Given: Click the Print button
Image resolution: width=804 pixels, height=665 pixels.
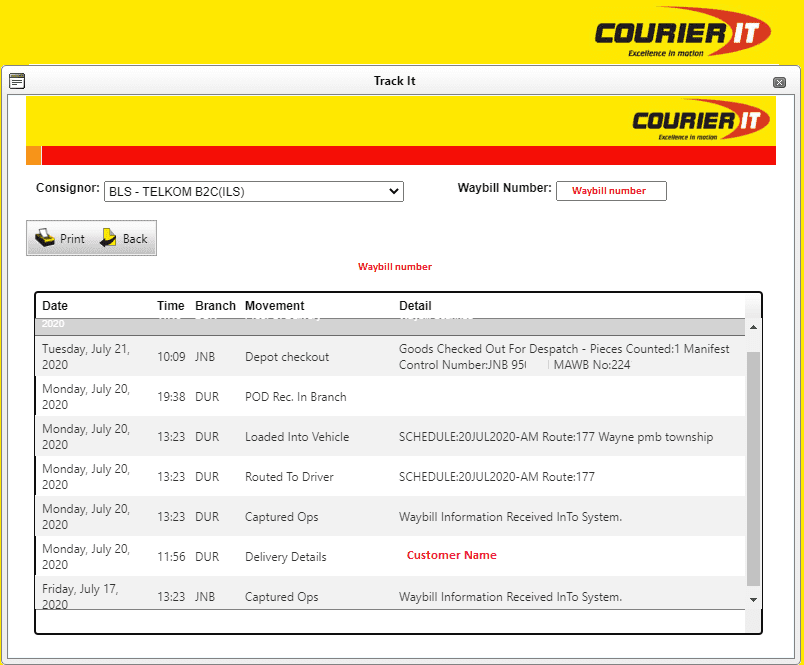Looking at the screenshot, I should click(60, 238).
